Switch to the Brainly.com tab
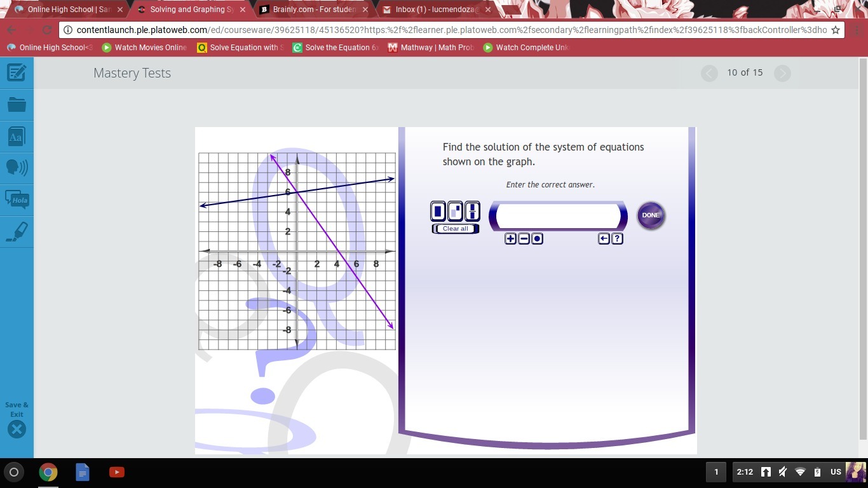The width and height of the screenshot is (868, 488). pyautogui.click(x=314, y=10)
